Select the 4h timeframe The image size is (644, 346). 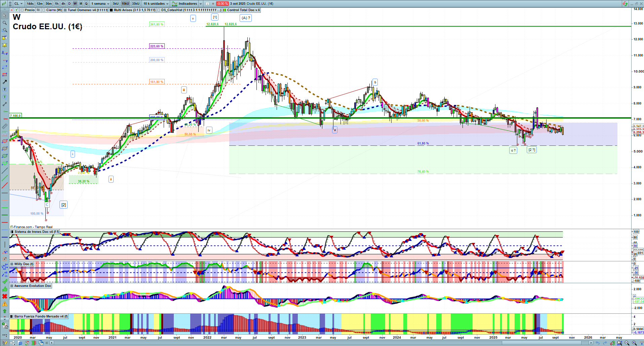pos(63,4)
